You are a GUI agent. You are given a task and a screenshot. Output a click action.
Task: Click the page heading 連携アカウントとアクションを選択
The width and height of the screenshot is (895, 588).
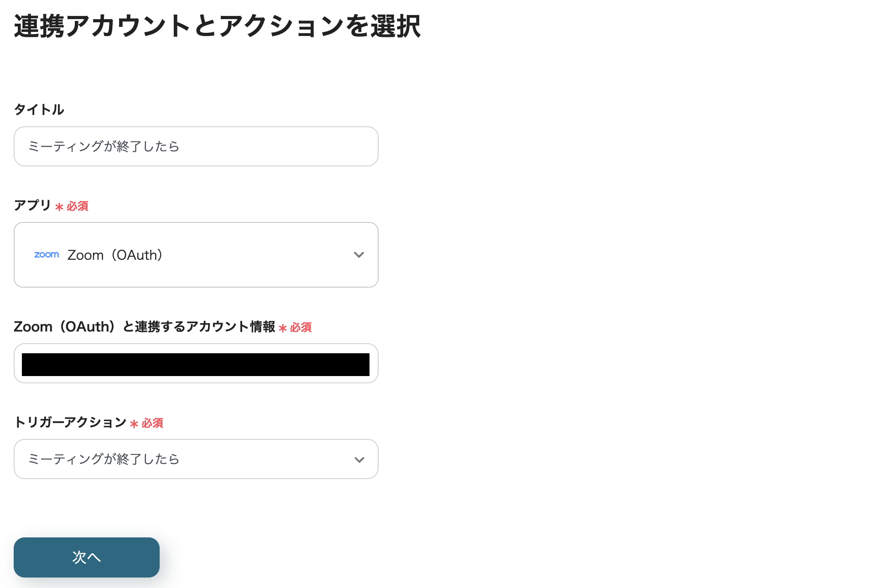pos(218,28)
